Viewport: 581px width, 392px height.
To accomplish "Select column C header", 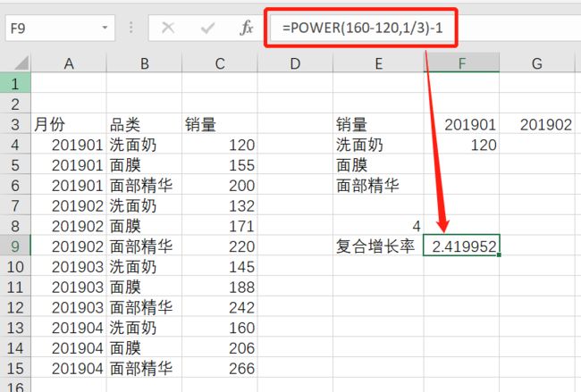I will tap(220, 63).
